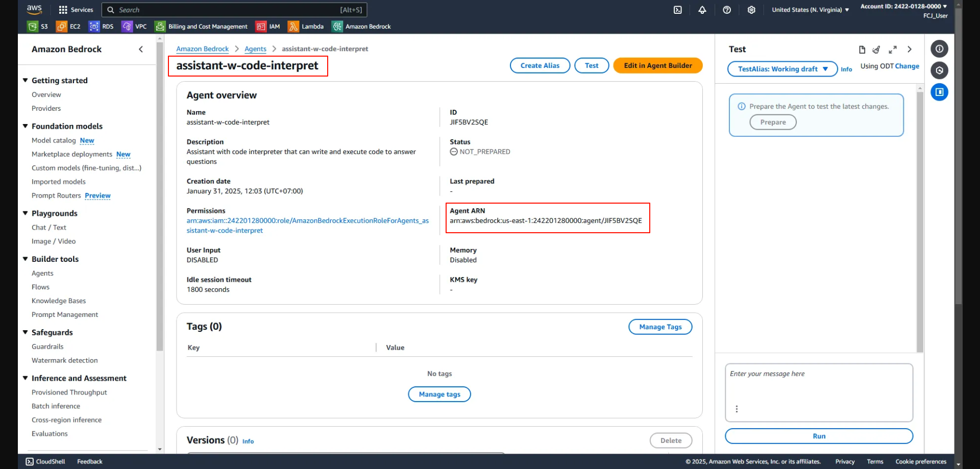This screenshot has height=469, width=980.
Task: Open the TestAlias Working draft dropdown
Action: (782, 69)
